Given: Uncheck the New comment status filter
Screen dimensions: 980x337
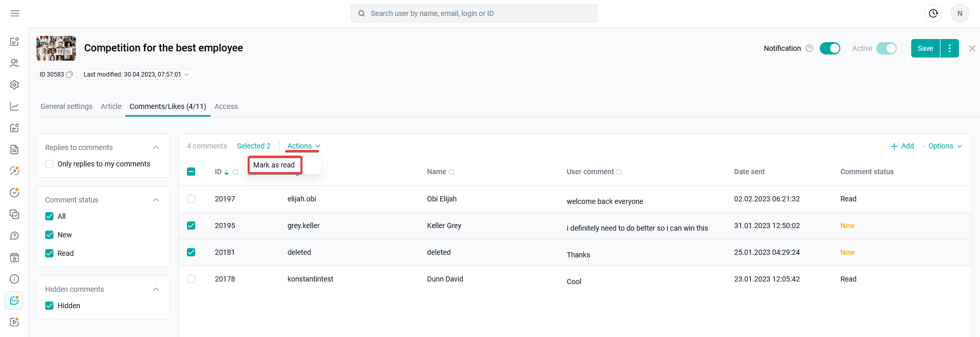Looking at the screenshot, I should [x=49, y=235].
